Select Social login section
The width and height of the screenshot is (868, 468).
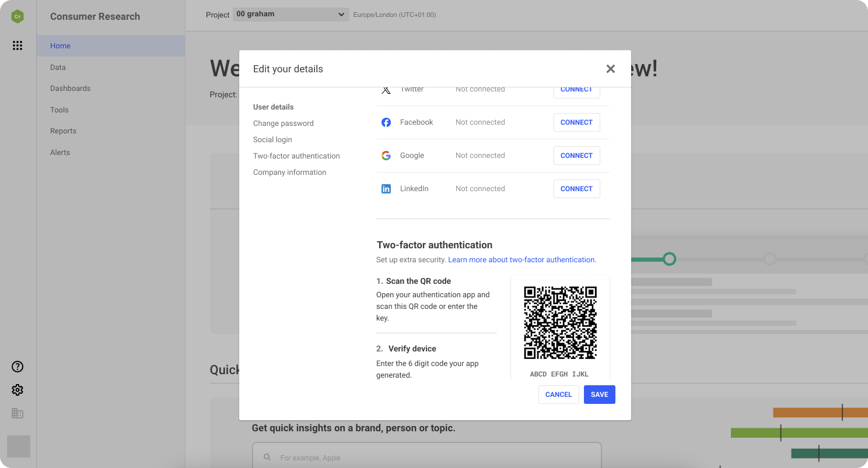click(x=272, y=140)
